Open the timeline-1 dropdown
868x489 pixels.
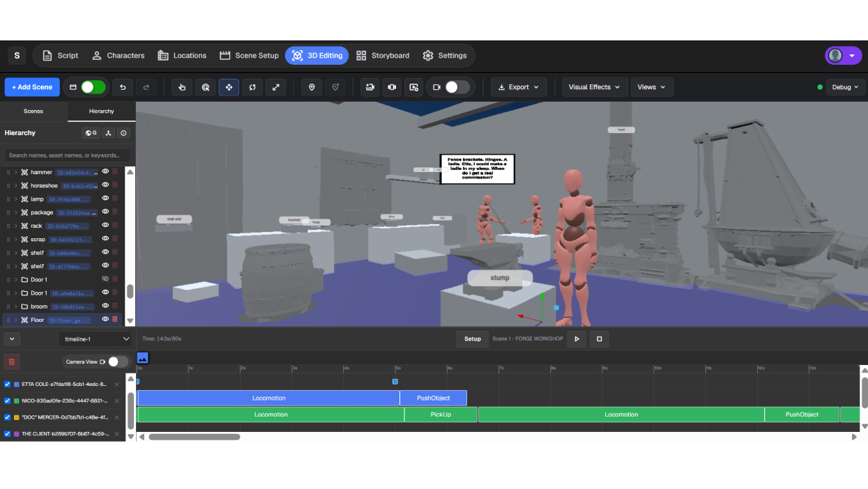pos(96,339)
